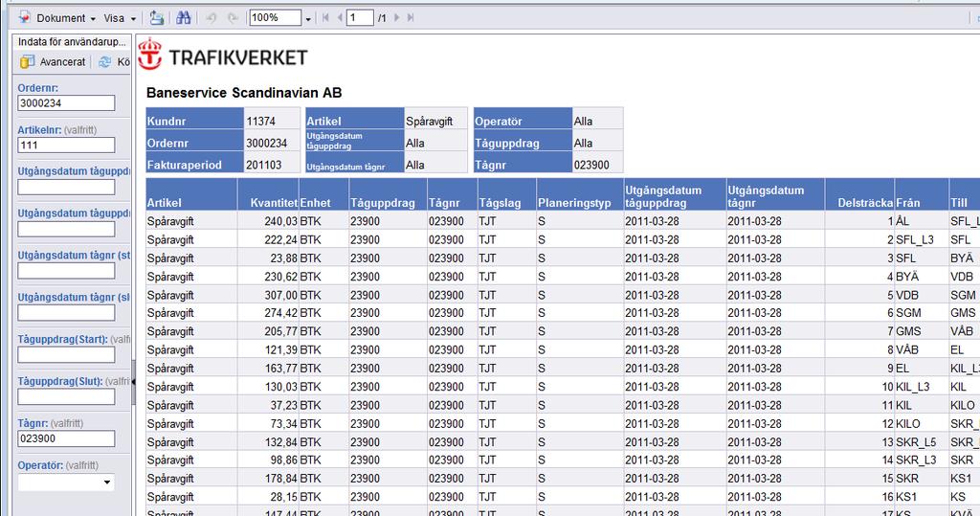
Task: Click the Avancerat button
Action: pos(62,62)
